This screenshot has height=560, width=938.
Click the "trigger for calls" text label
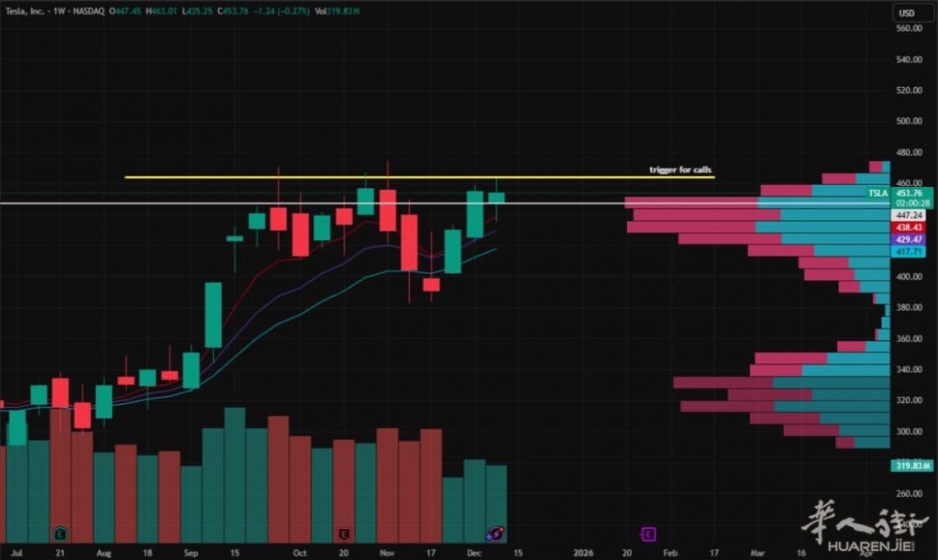(679, 170)
